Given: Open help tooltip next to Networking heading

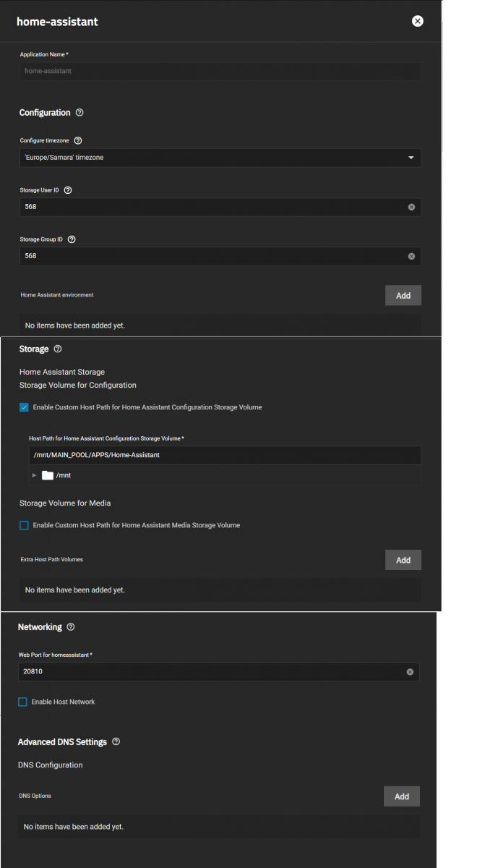Looking at the screenshot, I should pos(70,627).
